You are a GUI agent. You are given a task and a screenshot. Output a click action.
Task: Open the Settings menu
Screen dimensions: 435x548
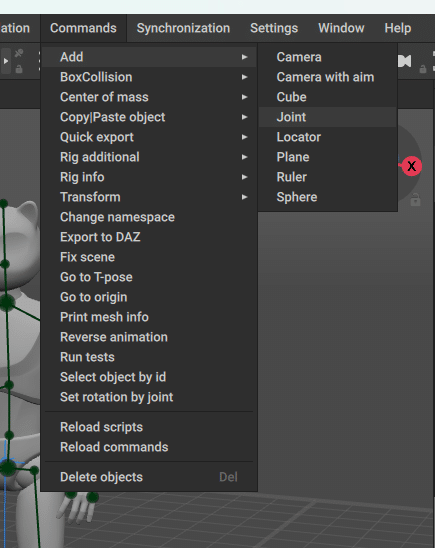274,28
